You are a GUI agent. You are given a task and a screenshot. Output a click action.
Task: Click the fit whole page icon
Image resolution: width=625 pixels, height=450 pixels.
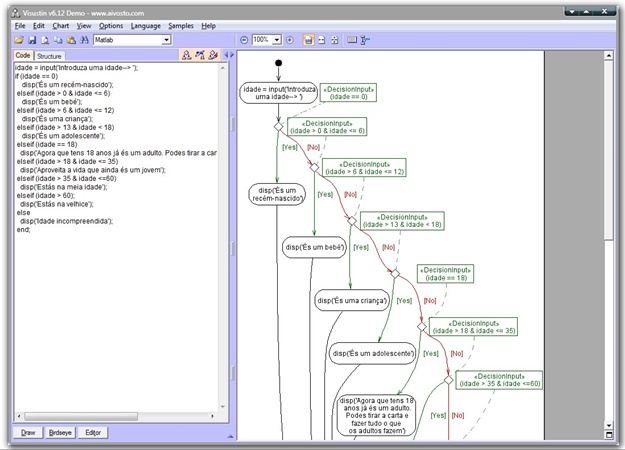point(334,40)
